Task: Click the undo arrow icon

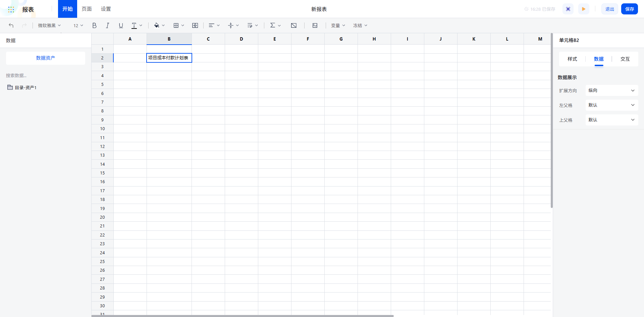Action: click(x=11, y=25)
